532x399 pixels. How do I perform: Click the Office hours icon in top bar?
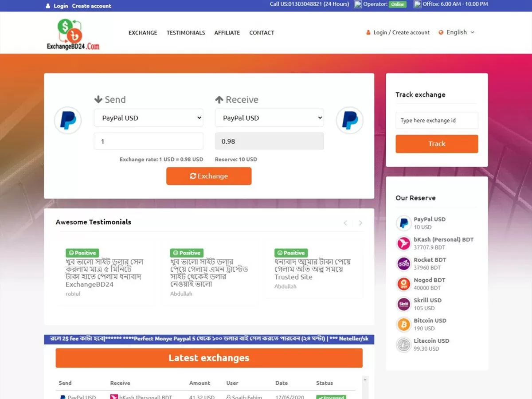[417, 4]
